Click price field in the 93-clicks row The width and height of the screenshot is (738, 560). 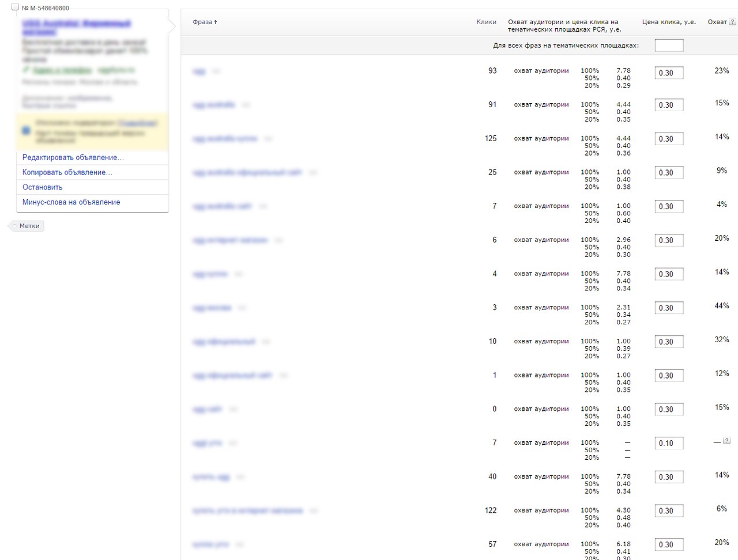coord(669,73)
